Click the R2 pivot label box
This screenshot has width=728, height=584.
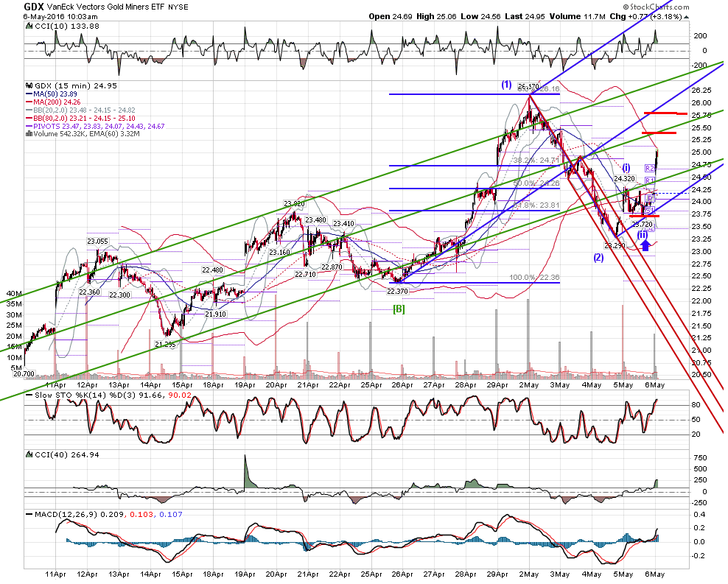pos(650,168)
